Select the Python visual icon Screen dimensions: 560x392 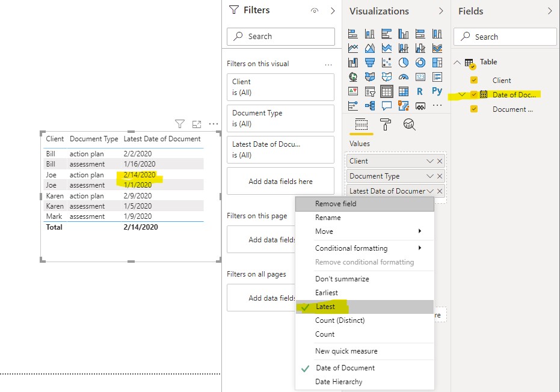437,91
